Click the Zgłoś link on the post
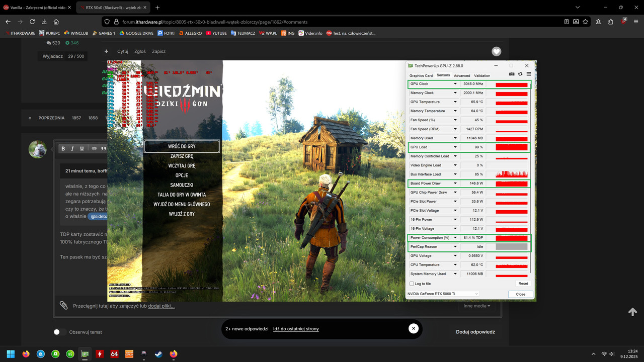This screenshot has width=644, height=362. 140,51
